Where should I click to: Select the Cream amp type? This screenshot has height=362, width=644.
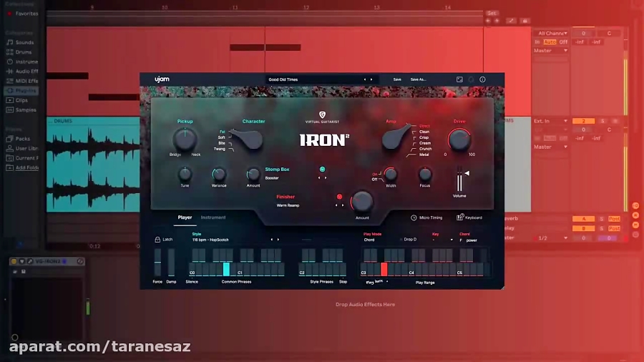(425, 143)
